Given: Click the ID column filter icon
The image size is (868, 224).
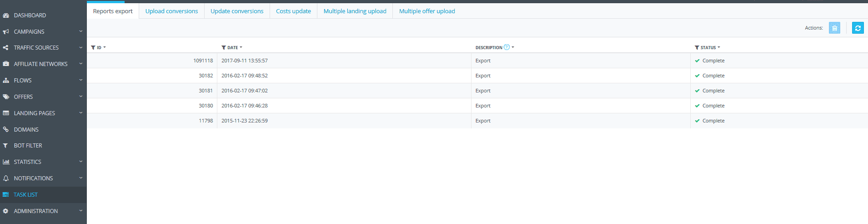Looking at the screenshot, I should click(93, 47).
